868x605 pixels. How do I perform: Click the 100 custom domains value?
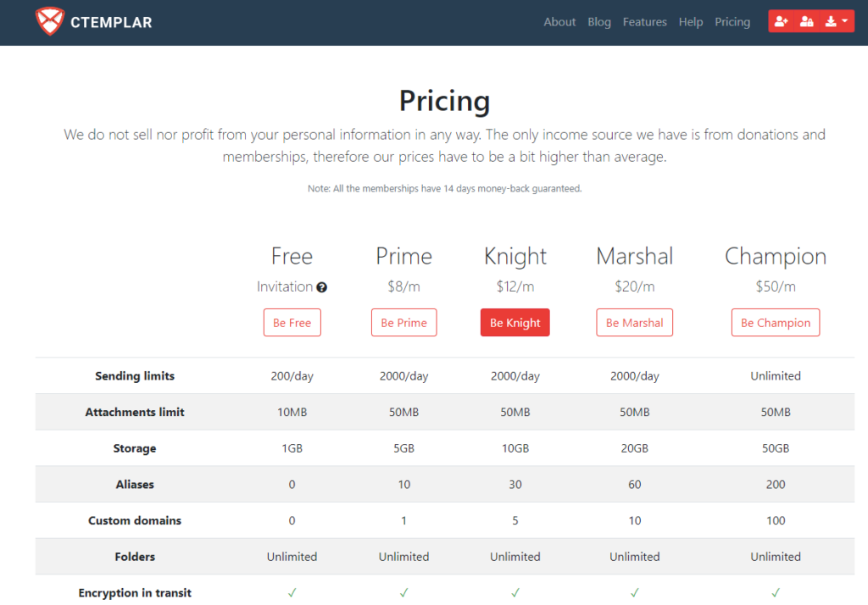[776, 521]
